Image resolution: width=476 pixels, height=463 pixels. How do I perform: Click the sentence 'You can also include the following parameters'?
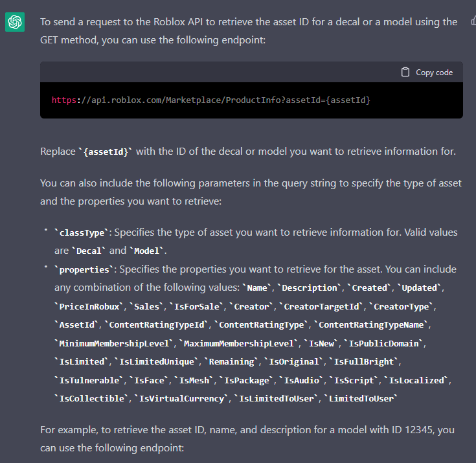pos(251,192)
